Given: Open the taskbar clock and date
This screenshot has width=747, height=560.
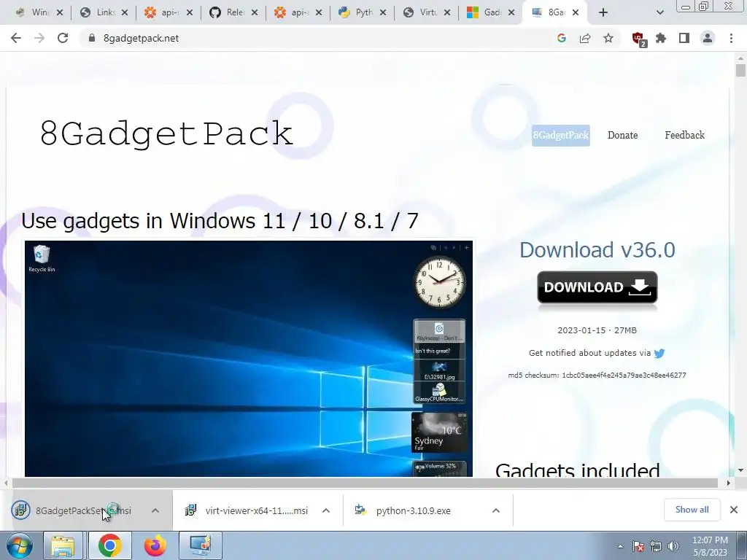Looking at the screenshot, I should coord(710,546).
